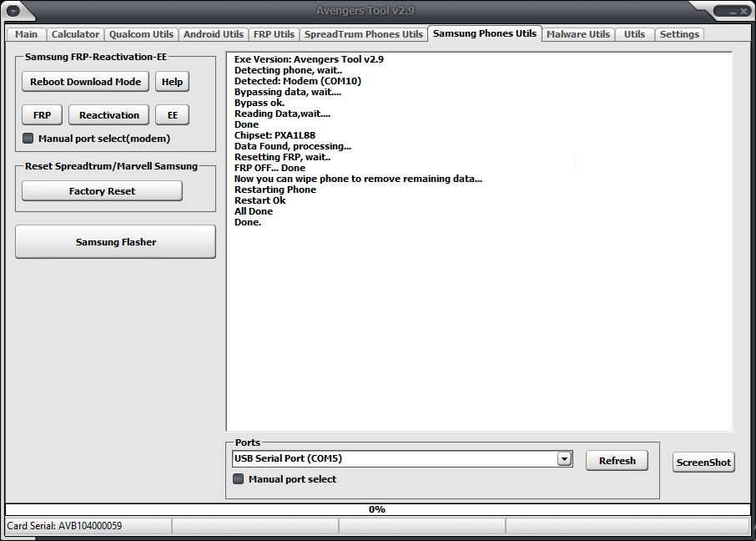Take a ScreenShot of the log
The height and width of the screenshot is (541, 756).
(x=703, y=463)
